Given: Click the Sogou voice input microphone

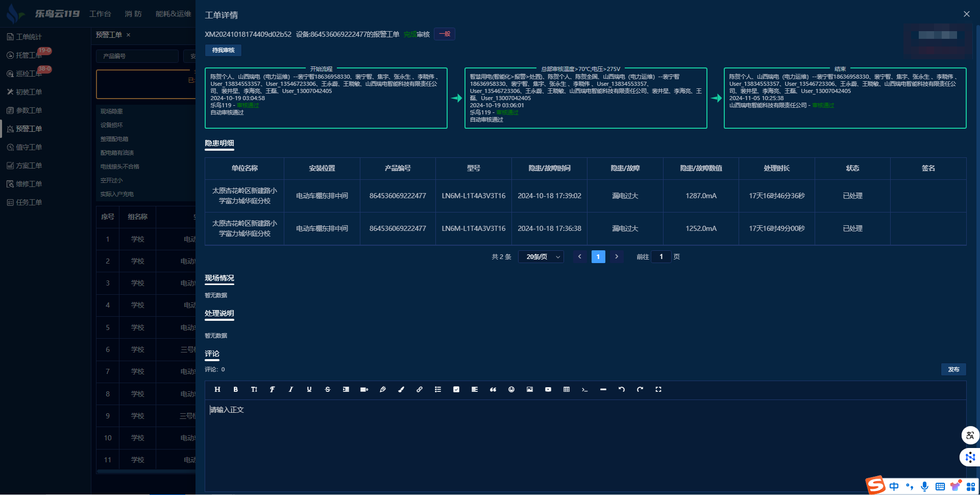Looking at the screenshot, I should click(x=924, y=486).
